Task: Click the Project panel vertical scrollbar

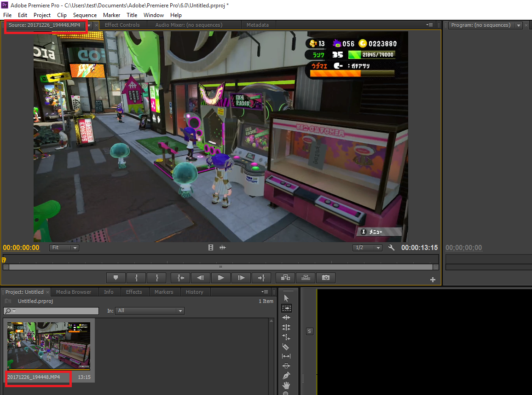Action: [272, 356]
